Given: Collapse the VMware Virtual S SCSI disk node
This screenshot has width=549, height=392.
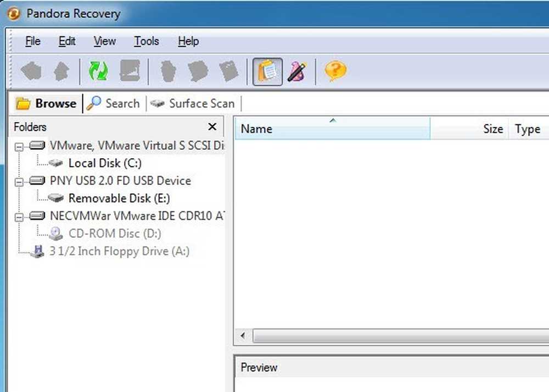Looking at the screenshot, I should 19,147.
